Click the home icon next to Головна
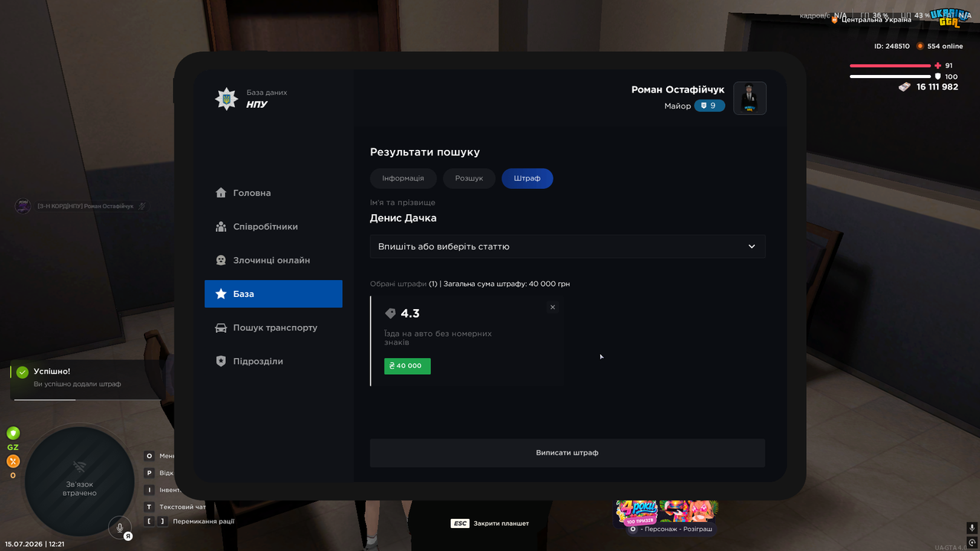 point(220,193)
